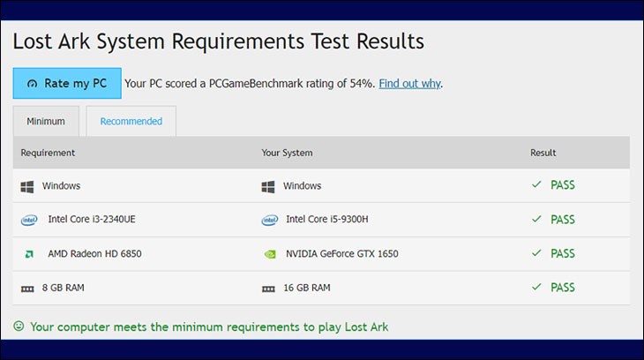The width and height of the screenshot is (644, 360).
Task: Click the Your System column header
Action: pyautogui.click(x=287, y=153)
